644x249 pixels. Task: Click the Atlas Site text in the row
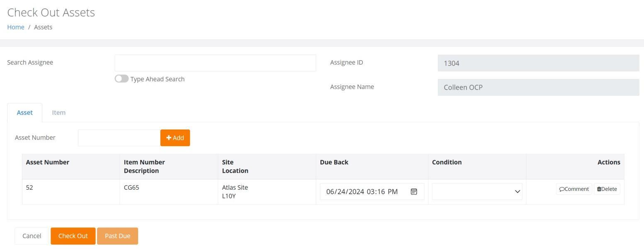[x=235, y=187]
